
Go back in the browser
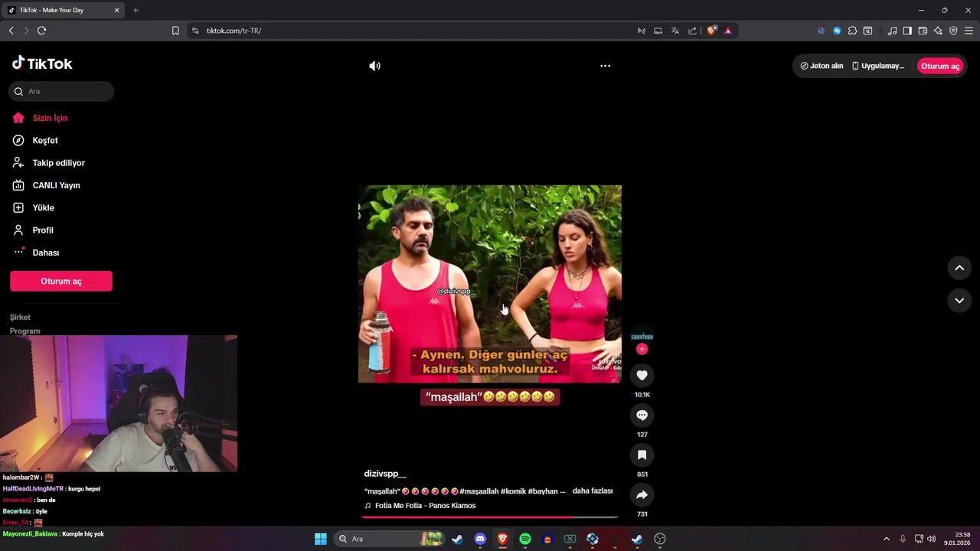coord(11,31)
